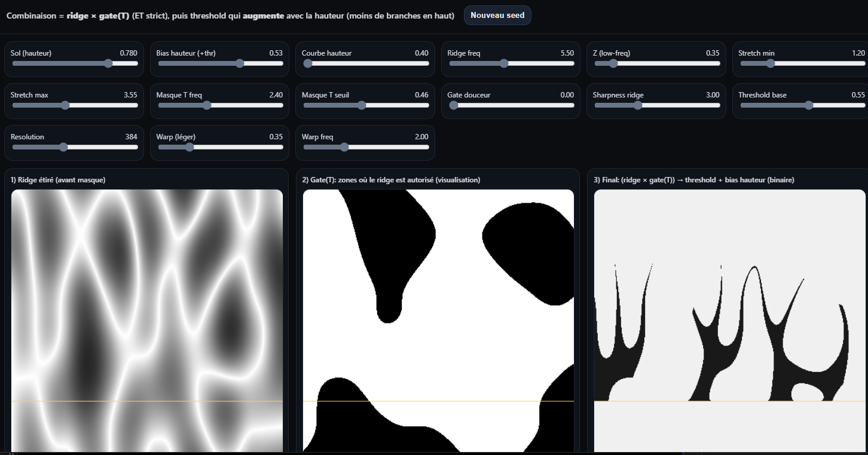Click the Masque T freq slider handle

pos(207,105)
